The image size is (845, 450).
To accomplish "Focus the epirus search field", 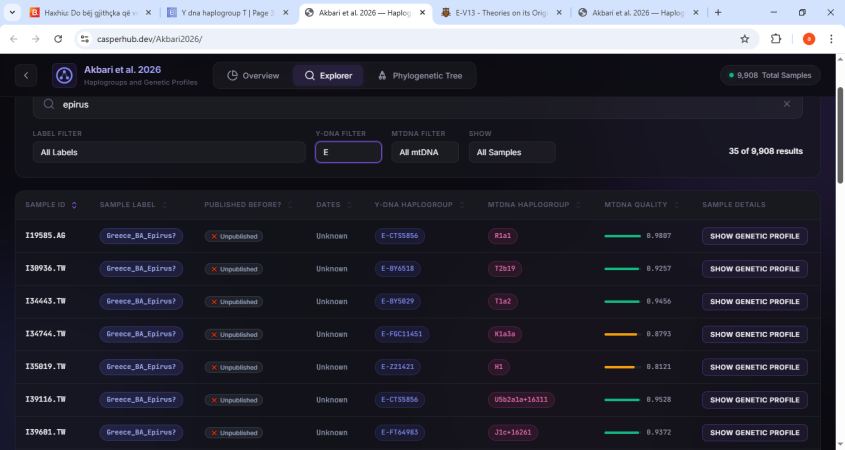I will (418, 105).
